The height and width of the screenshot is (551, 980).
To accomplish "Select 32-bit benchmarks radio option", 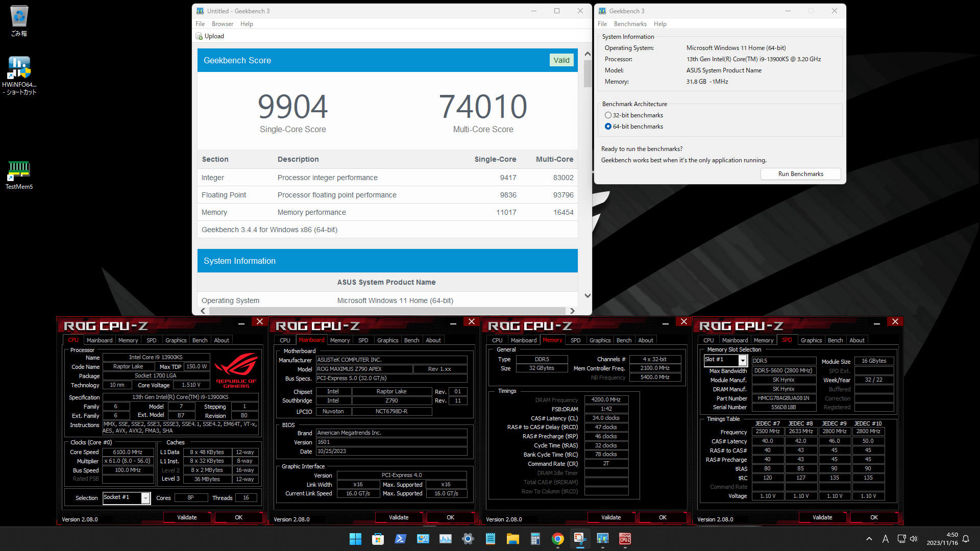I will [x=608, y=115].
